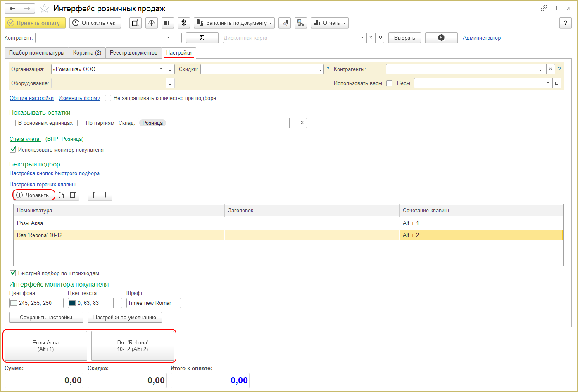
Task: Move the selected row down with arrow
Action: coord(106,195)
